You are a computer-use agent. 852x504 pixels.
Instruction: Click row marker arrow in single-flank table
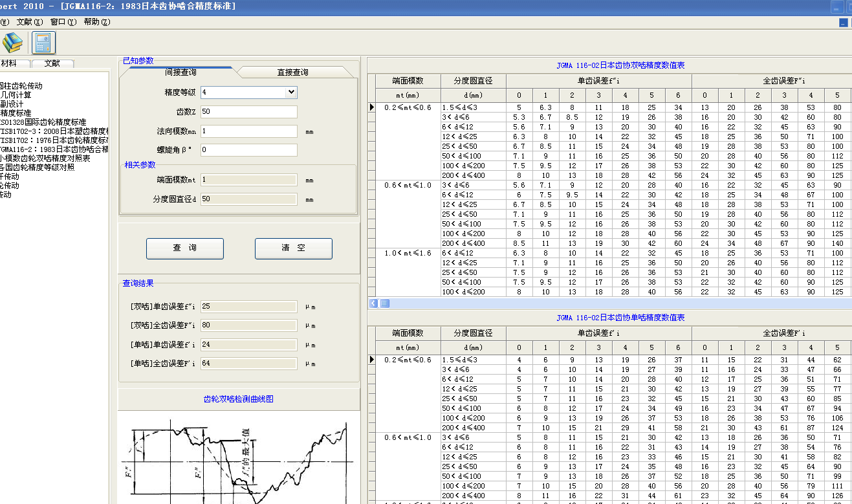(x=371, y=359)
